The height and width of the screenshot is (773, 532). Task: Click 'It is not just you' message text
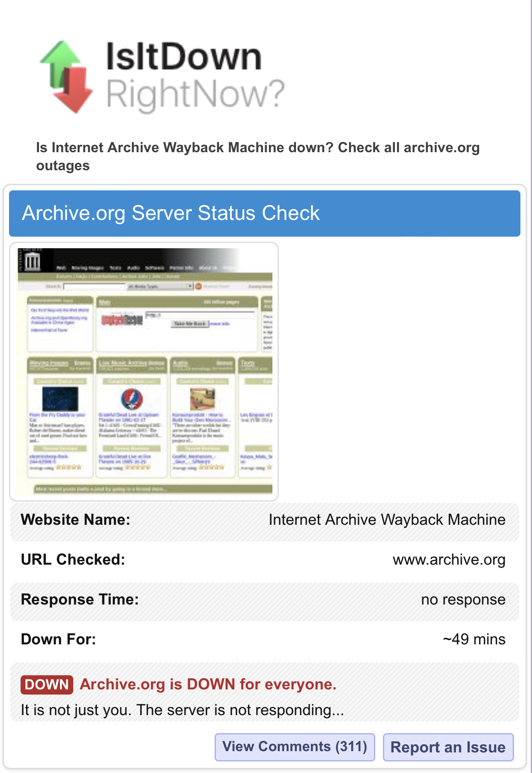[182, 710]
